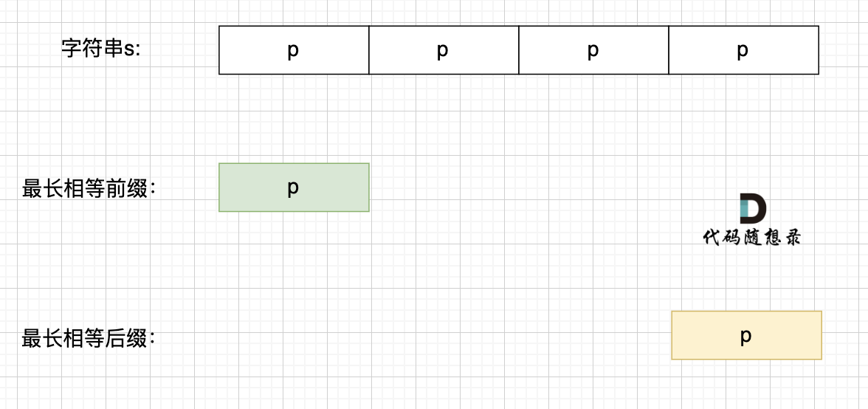Click divider between third and fourth cells
This screenshot has width=868, height=409.
coord(669,49)
